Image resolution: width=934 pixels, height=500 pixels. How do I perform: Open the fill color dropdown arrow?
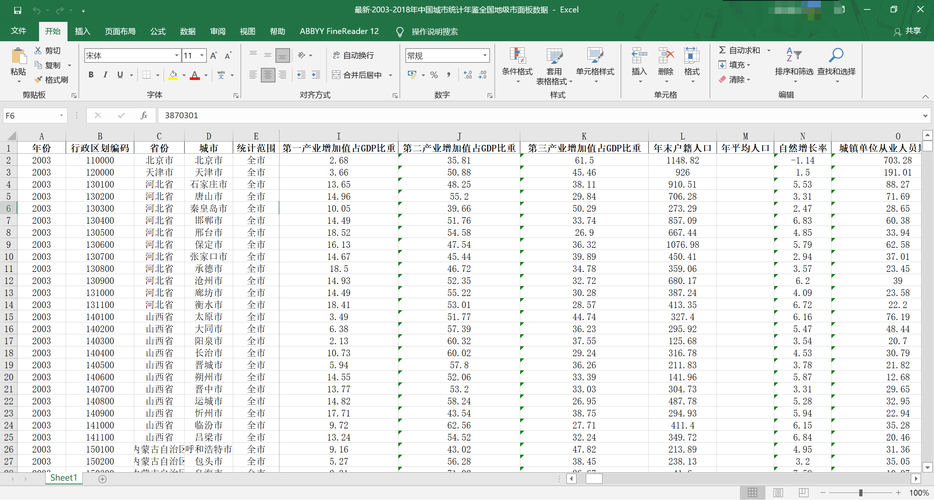(182, 75)
